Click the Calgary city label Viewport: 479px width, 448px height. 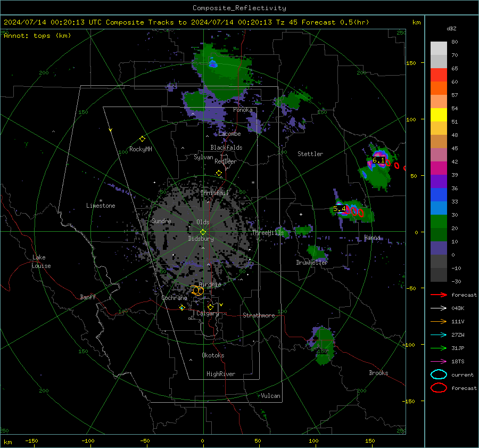[x=208, y=314]
